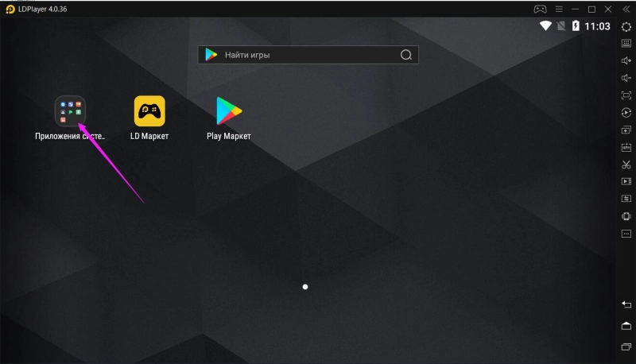Take screenshot with the scissors icon

tap(626, 165)
